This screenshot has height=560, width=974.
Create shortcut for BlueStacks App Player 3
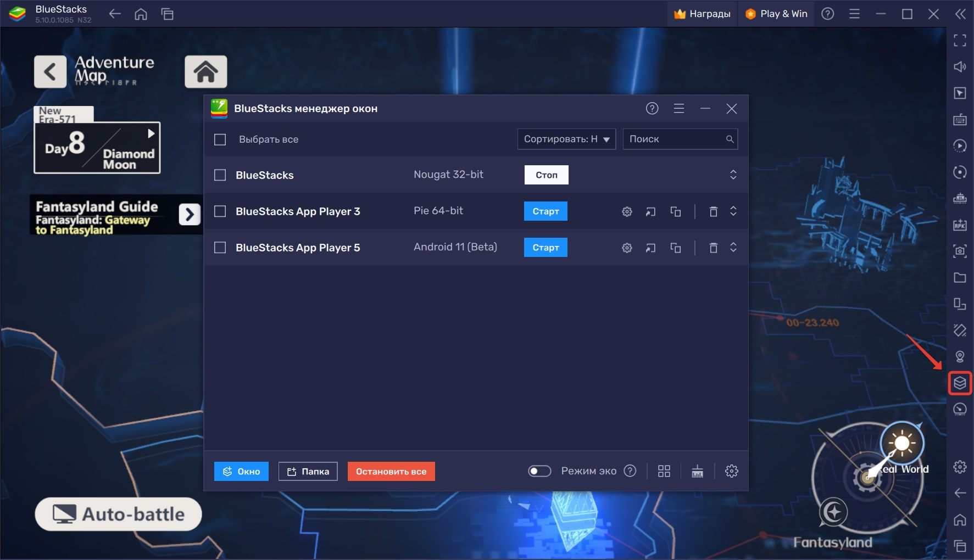click(x=650, y=211)
